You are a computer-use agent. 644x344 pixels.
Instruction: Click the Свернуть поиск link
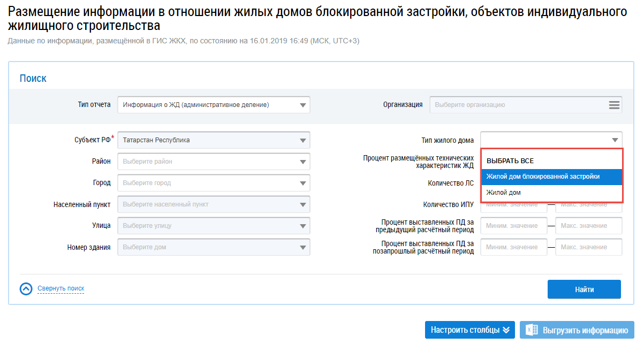click(60, 289)
